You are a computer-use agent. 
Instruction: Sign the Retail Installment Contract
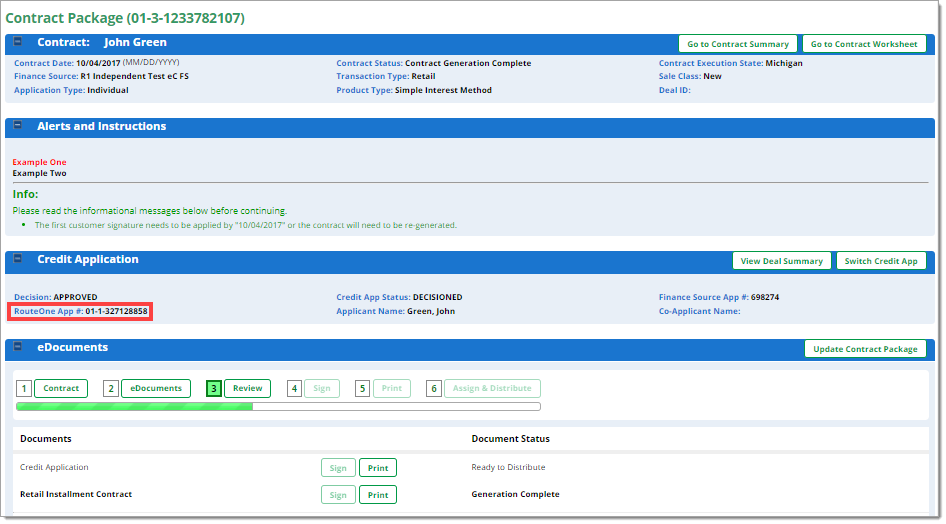[x=338, y=495]
